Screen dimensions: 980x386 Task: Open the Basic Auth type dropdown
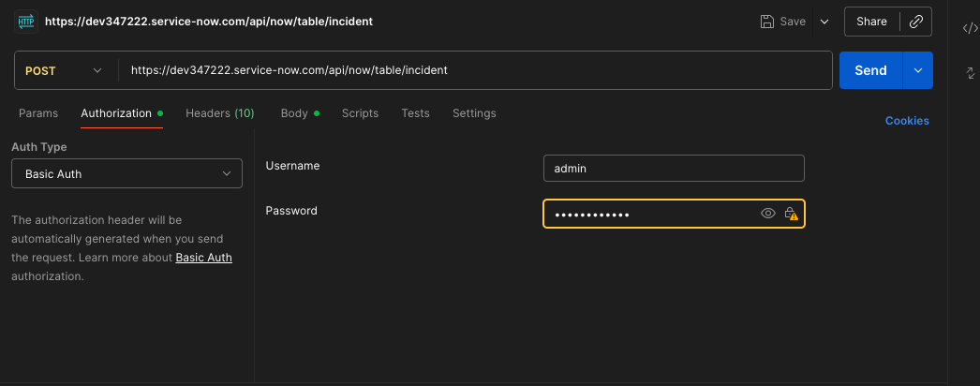(126, 173)
